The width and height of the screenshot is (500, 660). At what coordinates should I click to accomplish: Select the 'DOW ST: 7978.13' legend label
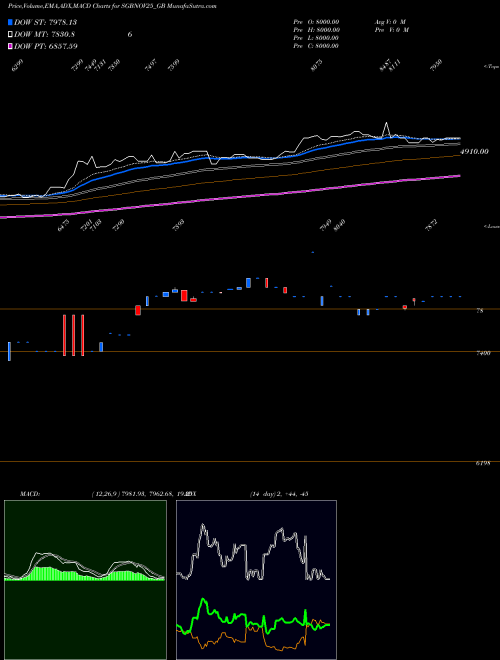[x=45, y=22]
